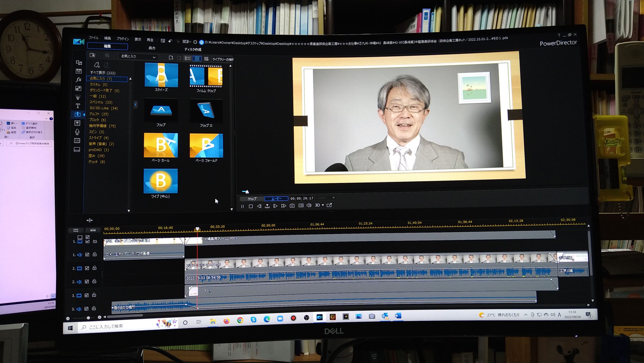
Task: Open the library sort menu grid icon
Action: 206,59
